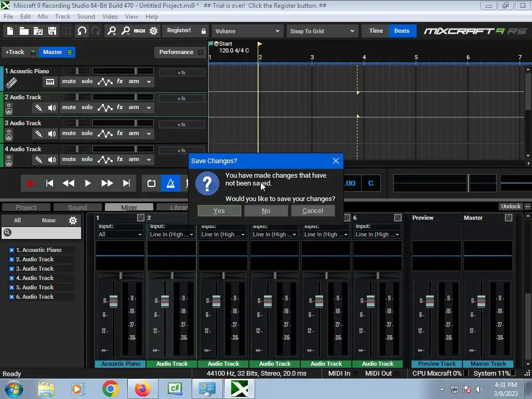
Task: Click the Save Project floppy icon
Action: 52,31
